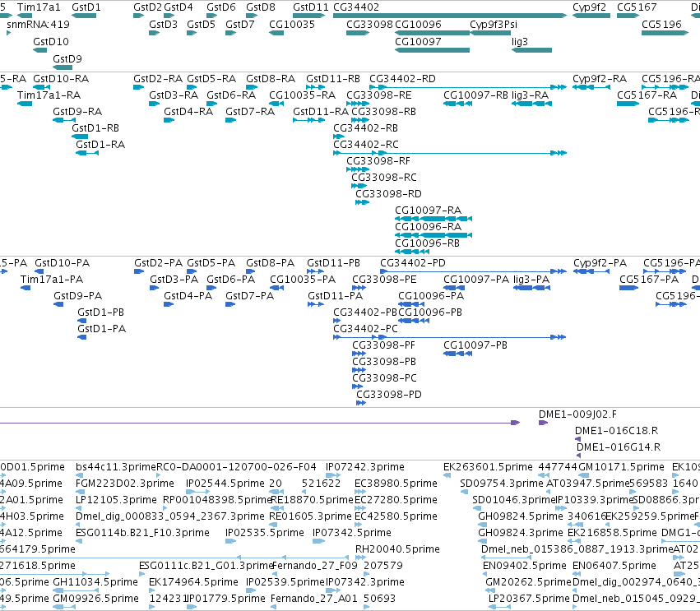Open the CG34402 gene label
The height and width of the screenshot is (611, 700).
(x=356, y=7)
